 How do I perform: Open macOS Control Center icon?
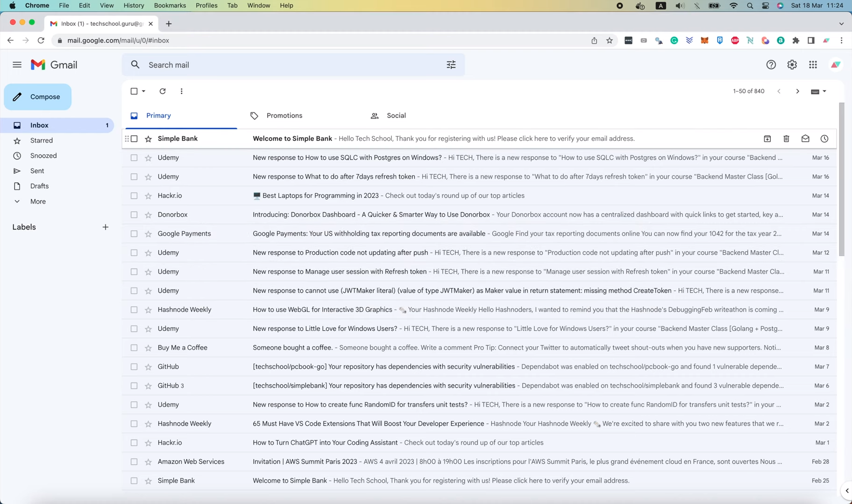(765, 6)
